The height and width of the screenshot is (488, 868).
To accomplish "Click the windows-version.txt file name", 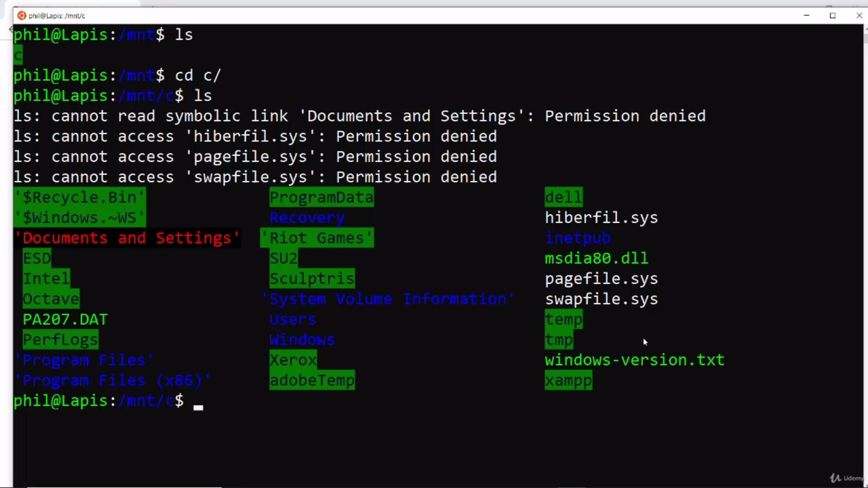I will (x=634, y=360).
